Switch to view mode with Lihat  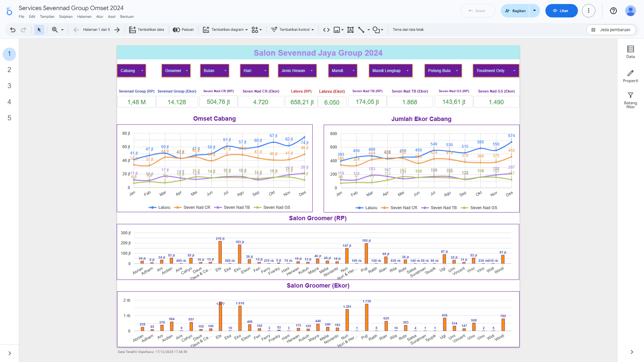(561, 11)
